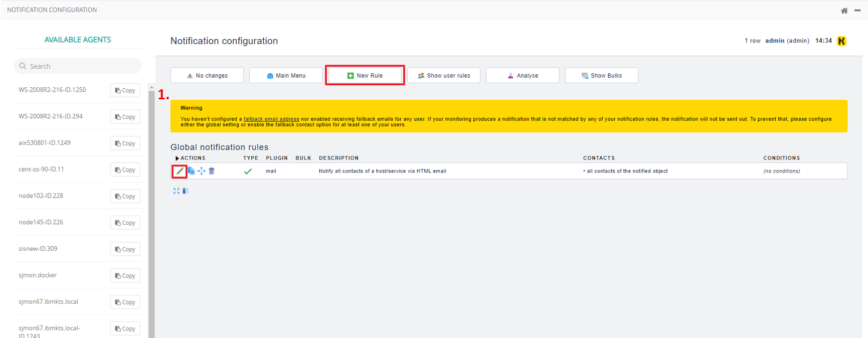This screenshot has height=338, width=868.
Task: Click the agent Search field
Action: (78, 66)
